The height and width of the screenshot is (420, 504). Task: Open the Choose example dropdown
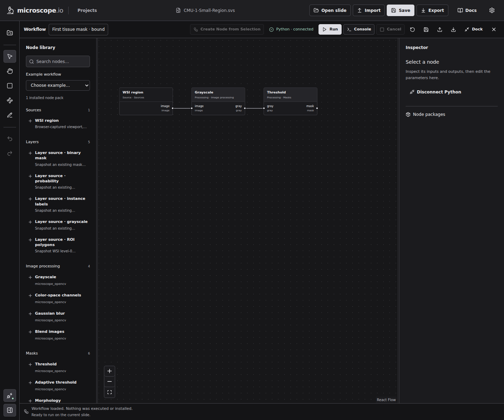pyautogui.click(x=58, y=85)
